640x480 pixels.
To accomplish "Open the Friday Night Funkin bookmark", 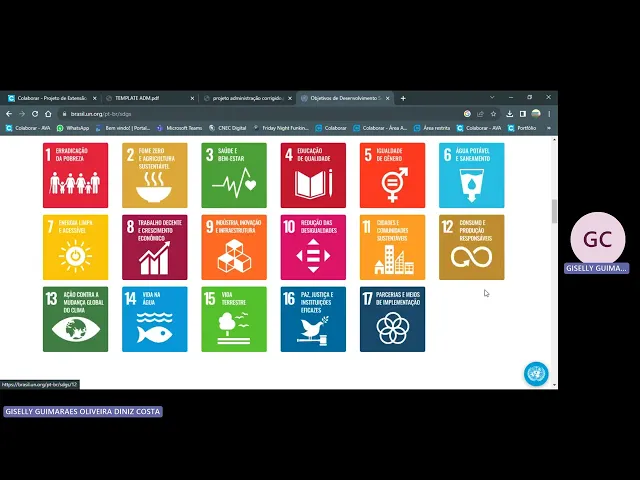I will tap(281, 128).
